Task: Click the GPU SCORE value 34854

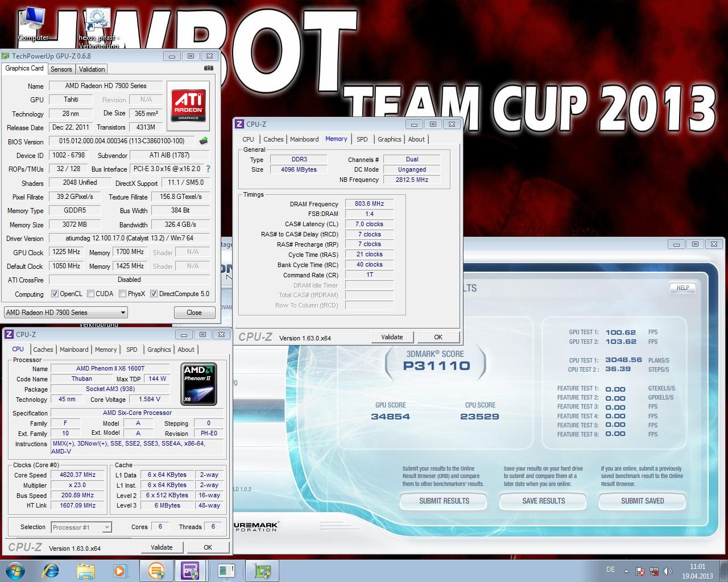Action: [390, 417]
